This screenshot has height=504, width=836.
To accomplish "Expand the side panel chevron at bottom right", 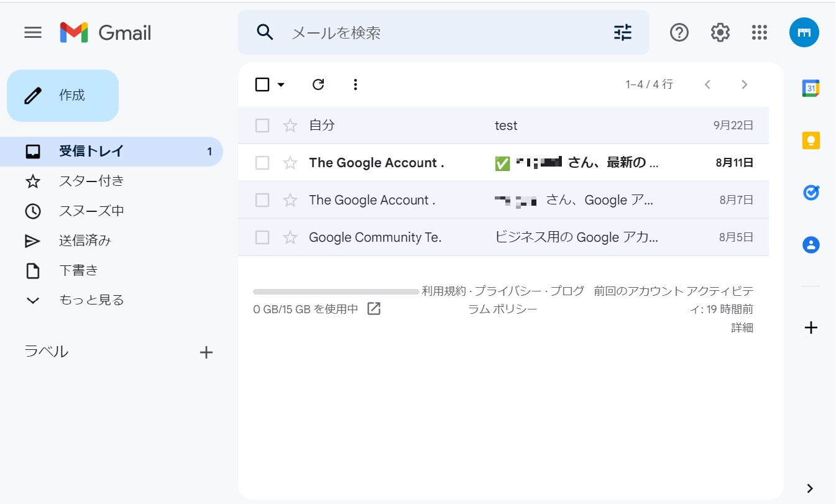I will pyautogui.click(x=809, y=488).
